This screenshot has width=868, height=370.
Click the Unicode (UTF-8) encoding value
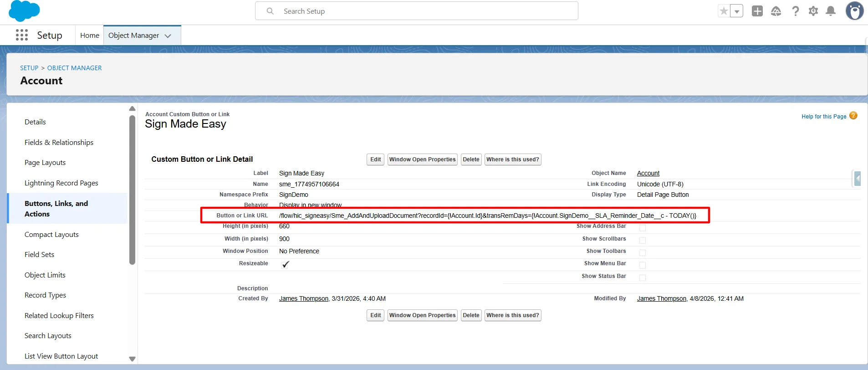pos(660,184)
